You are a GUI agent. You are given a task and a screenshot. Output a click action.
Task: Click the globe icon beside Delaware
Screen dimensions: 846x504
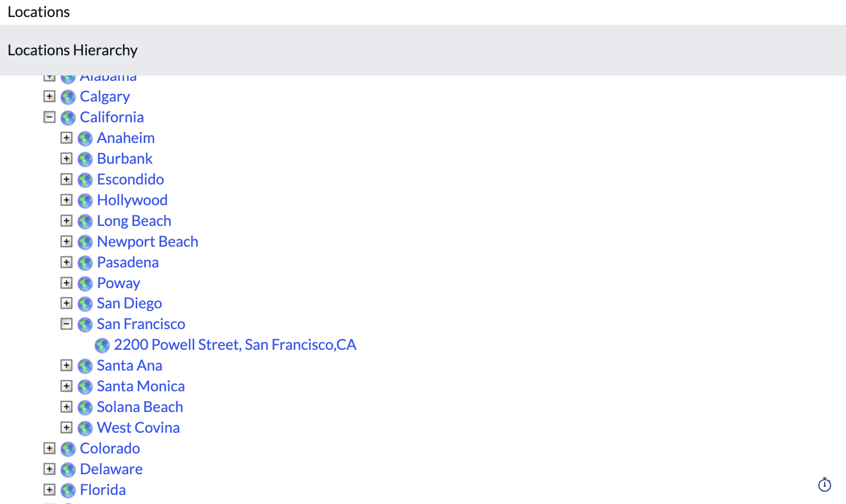click(68, 470)
